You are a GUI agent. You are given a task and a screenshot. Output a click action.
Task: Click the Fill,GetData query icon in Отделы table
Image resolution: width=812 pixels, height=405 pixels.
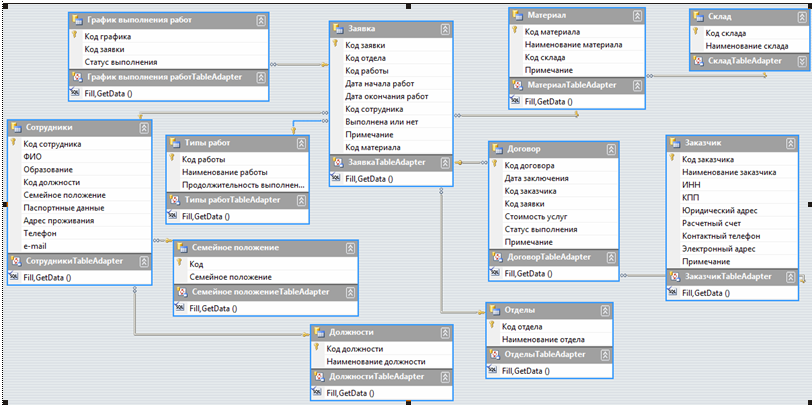[493, 370]
